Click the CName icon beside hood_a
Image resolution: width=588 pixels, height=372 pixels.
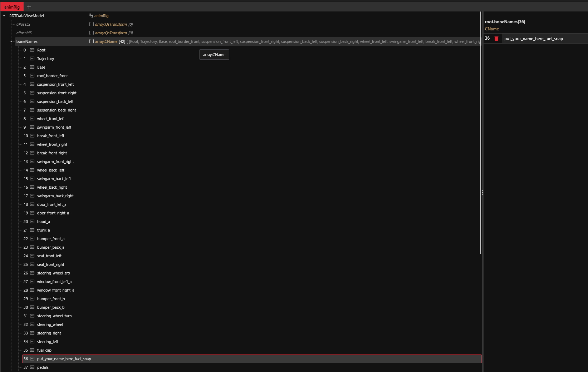click(x=32, y=222)
